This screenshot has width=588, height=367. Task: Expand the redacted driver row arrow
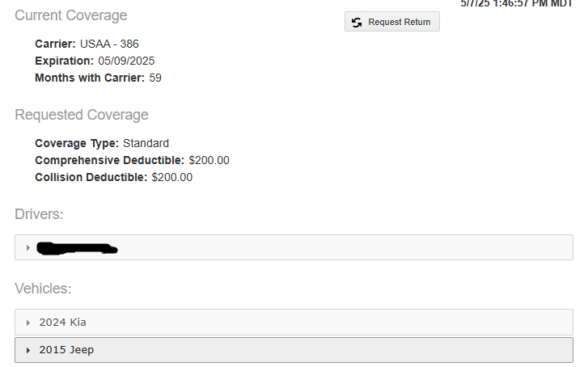pos(28,247)
